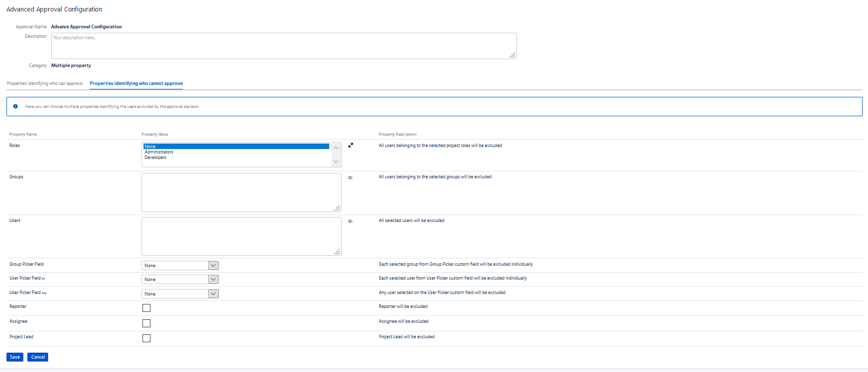Switch to 'Properties identifying who can approve' tab
The image size is (868, 372).
45,83
